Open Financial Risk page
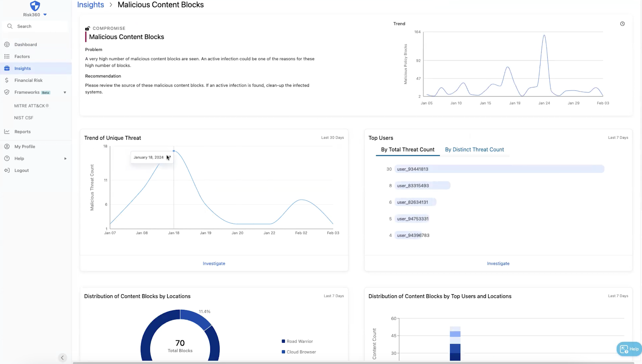Screen dimensions: 642x364 (x=28, y=80)
